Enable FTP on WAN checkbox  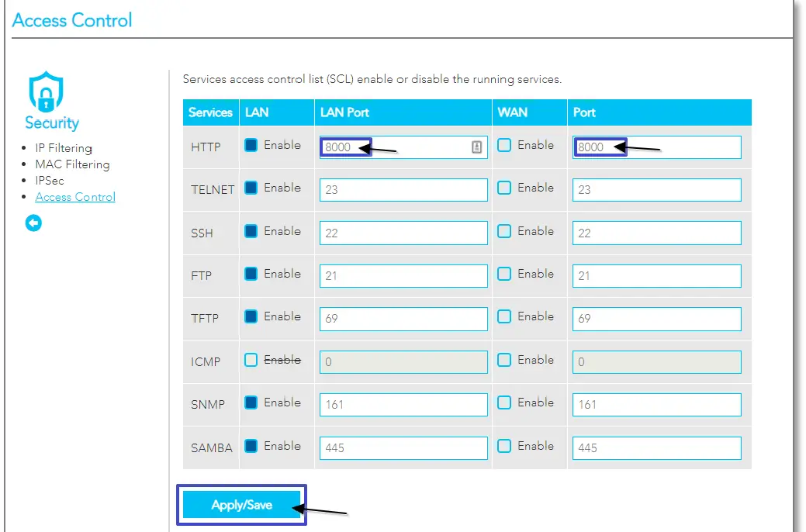(504, 274)
